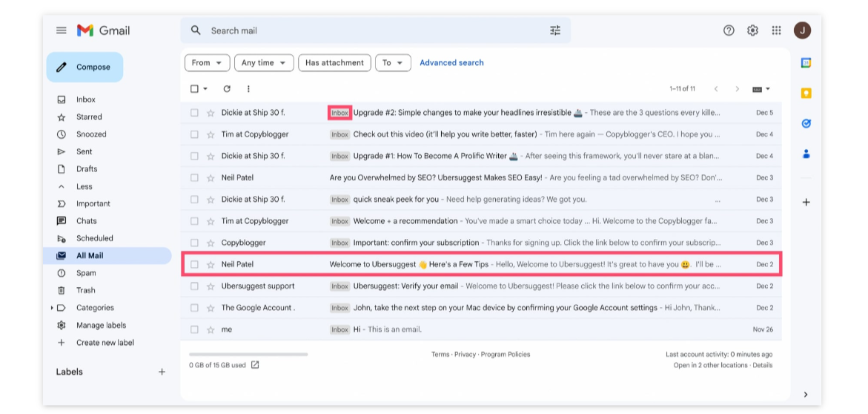Screen dimensions: 868x414
Task: Open the From filter dropdown
Action: tap(207, 62)
